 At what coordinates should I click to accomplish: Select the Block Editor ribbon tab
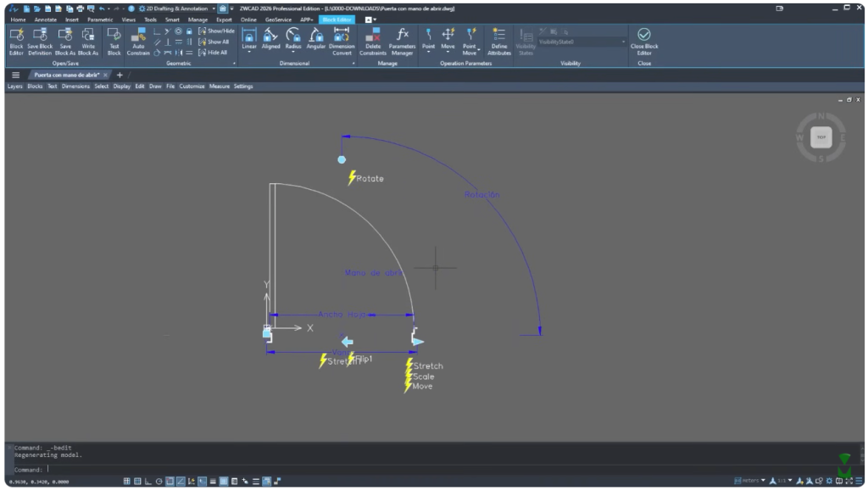point(337,20)
